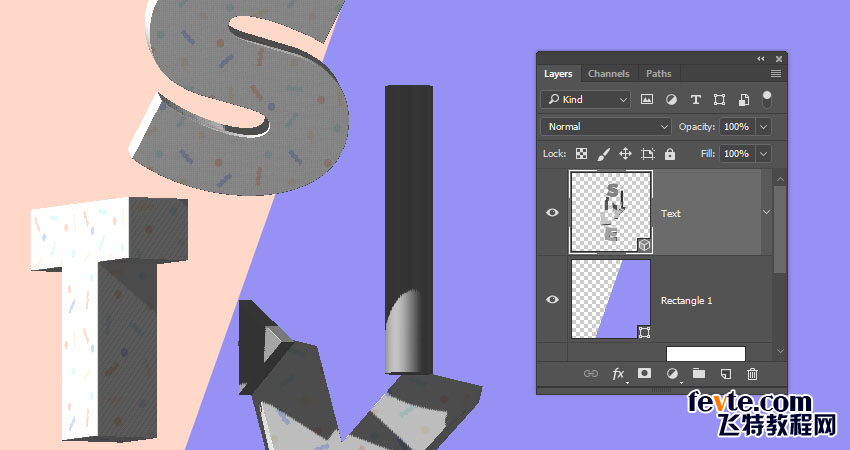Lock layer position
Viewport: 850px width, 450px height.
tap(625, 154)
